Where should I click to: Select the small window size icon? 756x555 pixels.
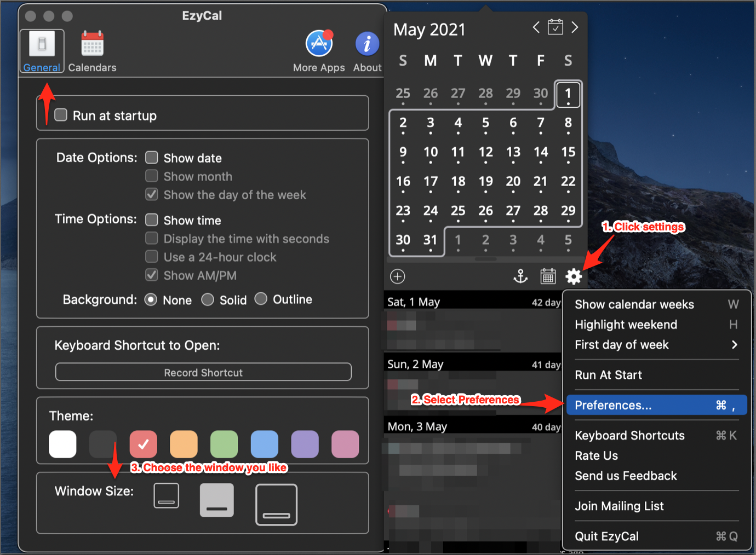pos(167,495)
